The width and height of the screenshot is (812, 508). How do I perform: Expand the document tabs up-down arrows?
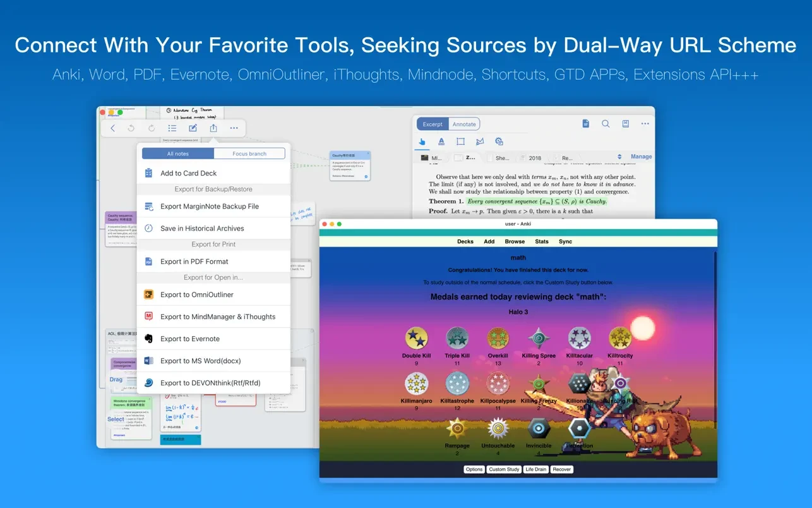tap(618, 157)
